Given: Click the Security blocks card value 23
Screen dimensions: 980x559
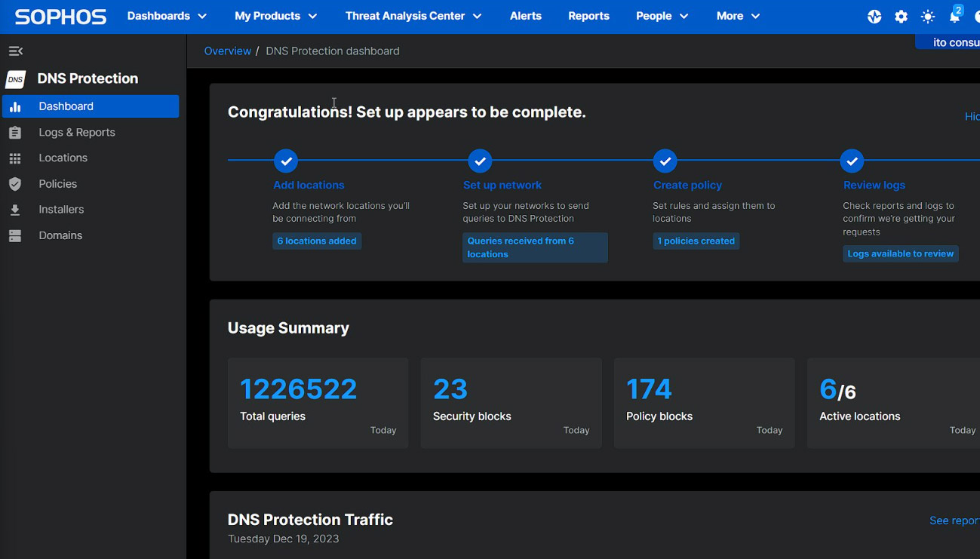Looking at the screenshot, I should coord(450,389).
